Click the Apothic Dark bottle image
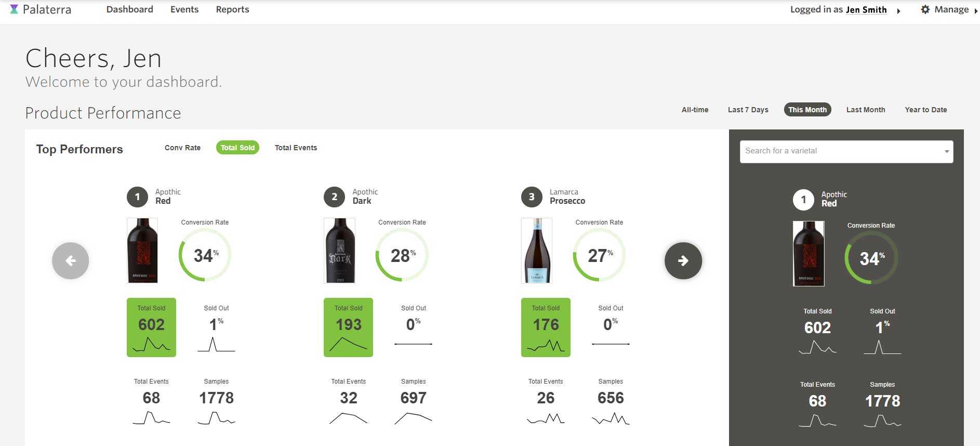Screen dimensions: 980x446 click(339, 251)
